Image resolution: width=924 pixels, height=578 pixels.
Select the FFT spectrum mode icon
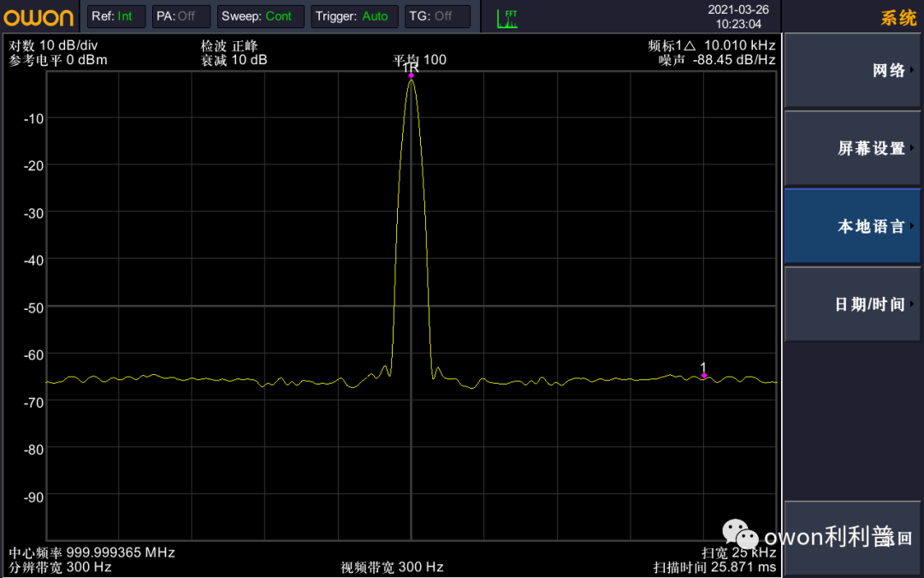(x=506, y=18)
